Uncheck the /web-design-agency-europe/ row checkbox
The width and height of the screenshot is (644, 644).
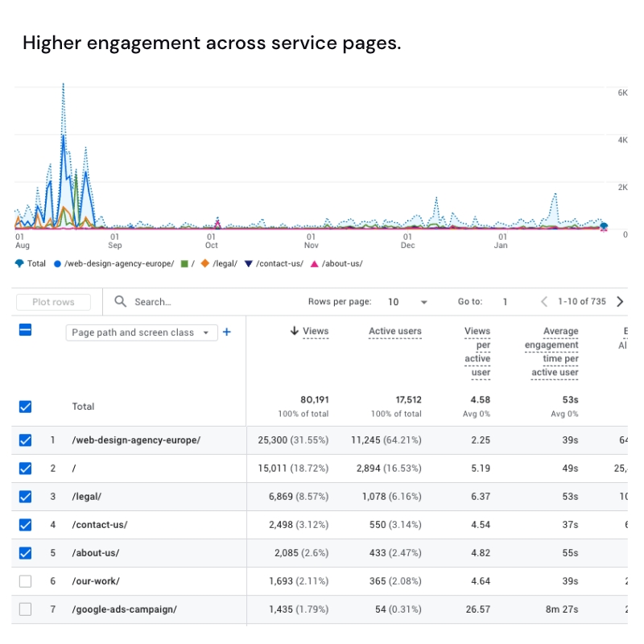25,440
